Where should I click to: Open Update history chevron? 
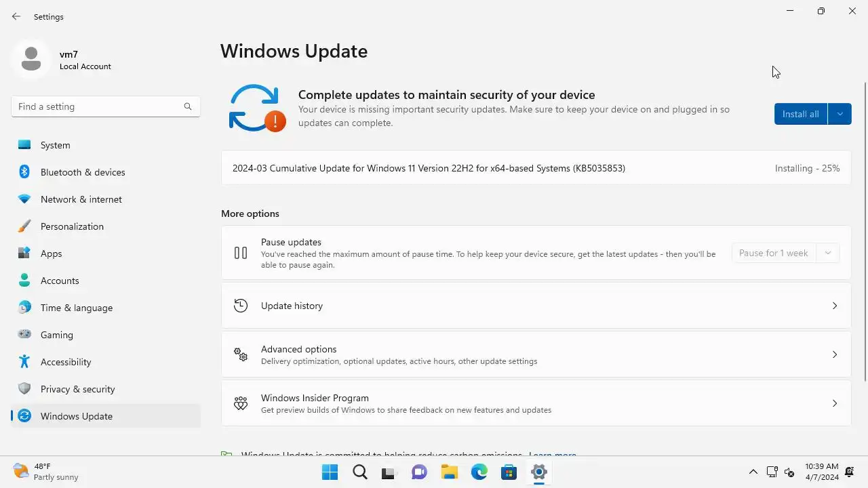point(835,306)
